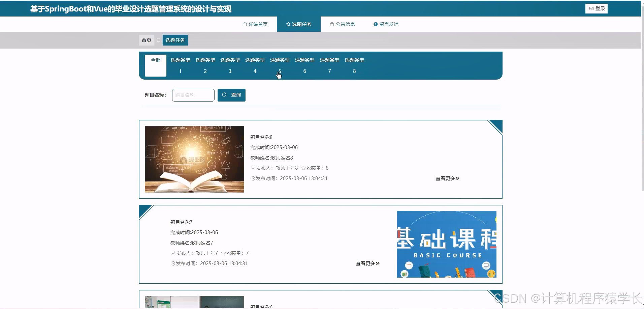Image resolution: width=644 pixels, height=309 pixels.
Task: Click 查看更多 for 题目名称8
Action: [447, 178]
